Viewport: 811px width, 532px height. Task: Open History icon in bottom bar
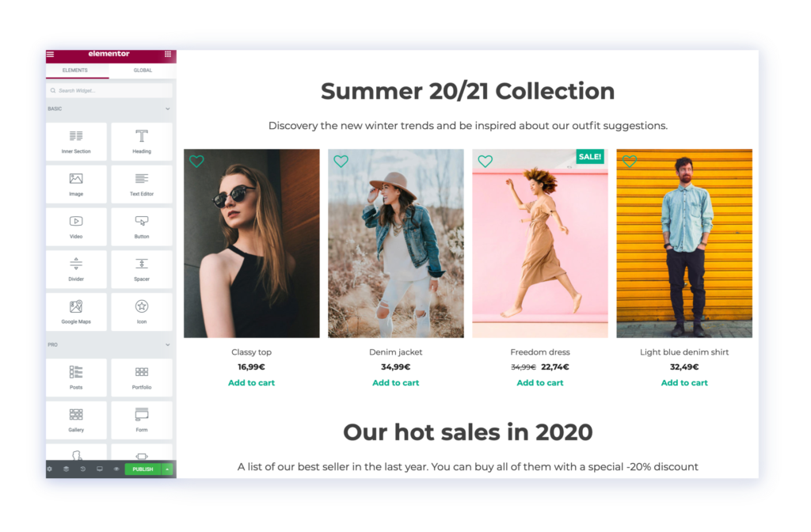(x=82, y=469)
